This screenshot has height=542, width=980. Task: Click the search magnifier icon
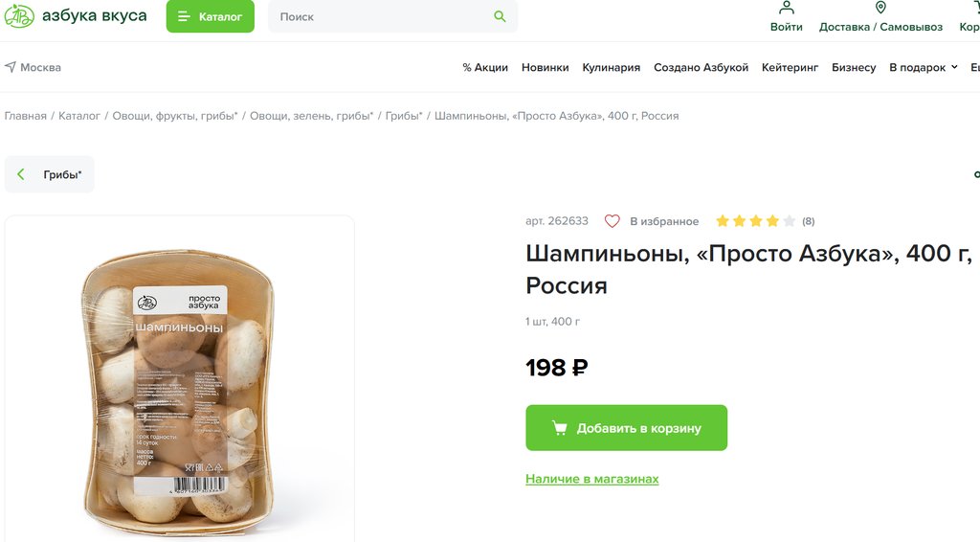(500, 16)
